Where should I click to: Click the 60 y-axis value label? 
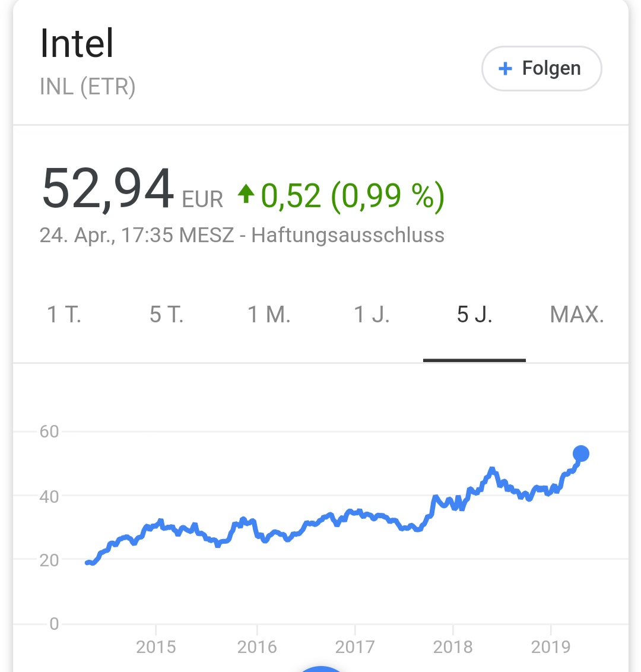pos(49,432)
